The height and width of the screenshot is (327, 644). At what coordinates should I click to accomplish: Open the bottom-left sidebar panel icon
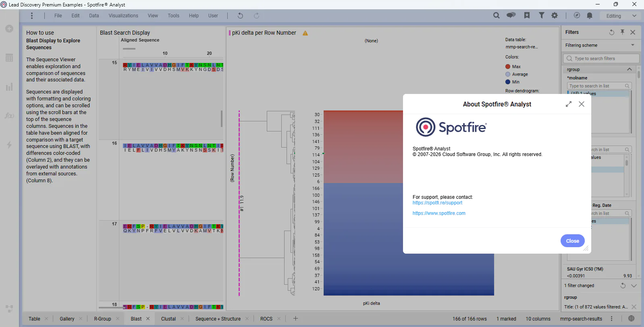point(9,308)
